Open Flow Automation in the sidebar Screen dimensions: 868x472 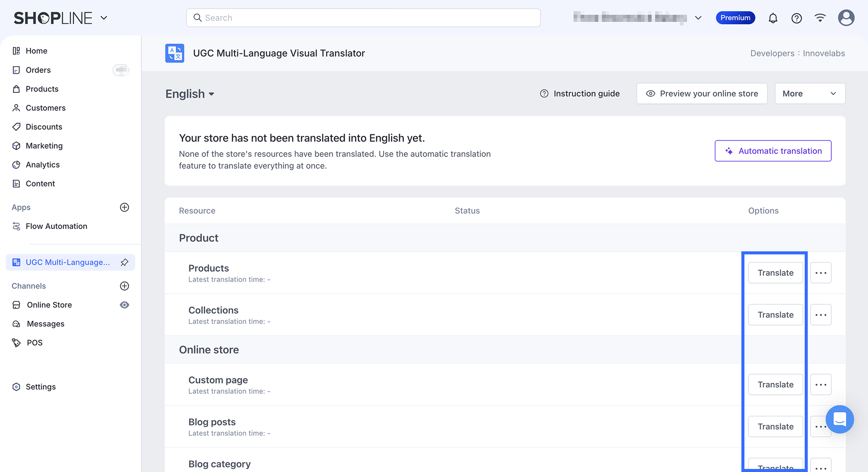(x=56, y=226)
